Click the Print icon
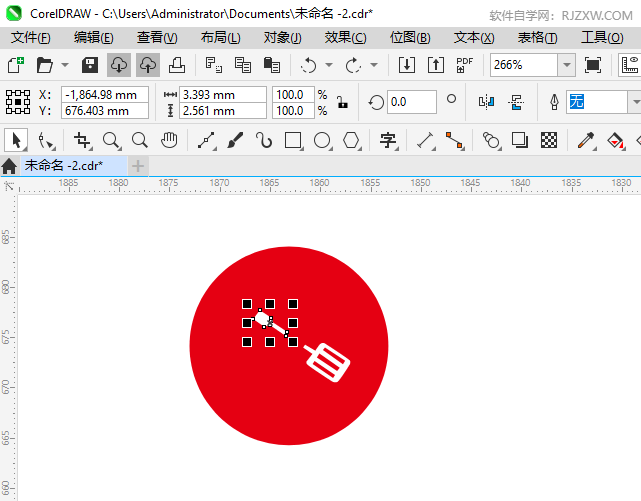 [177, 65]
